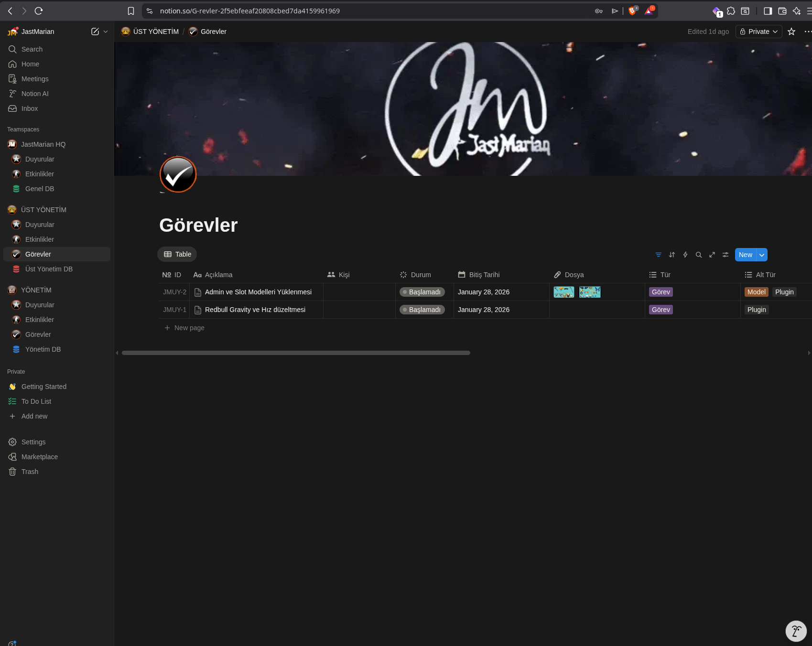
Task: Open Yönetim DB in the sidebar
Action: point(57,349)
